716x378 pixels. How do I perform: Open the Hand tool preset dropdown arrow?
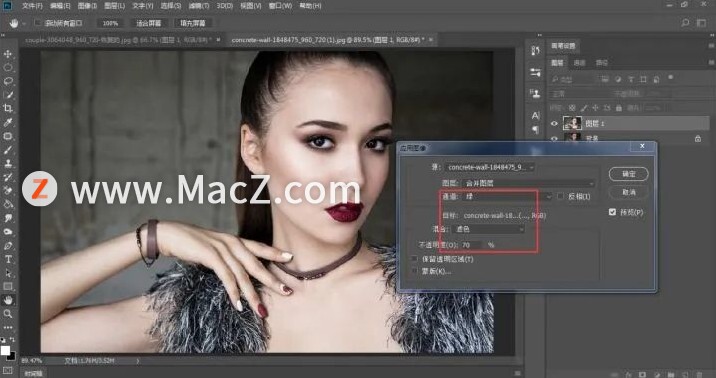(24, 23)
